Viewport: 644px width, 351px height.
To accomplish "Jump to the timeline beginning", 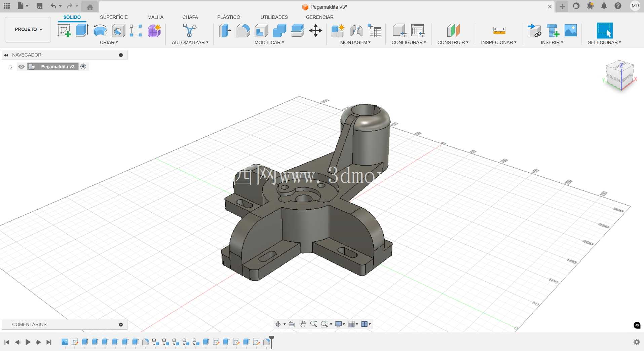I will pyautogui.click(x=7, y=342).
